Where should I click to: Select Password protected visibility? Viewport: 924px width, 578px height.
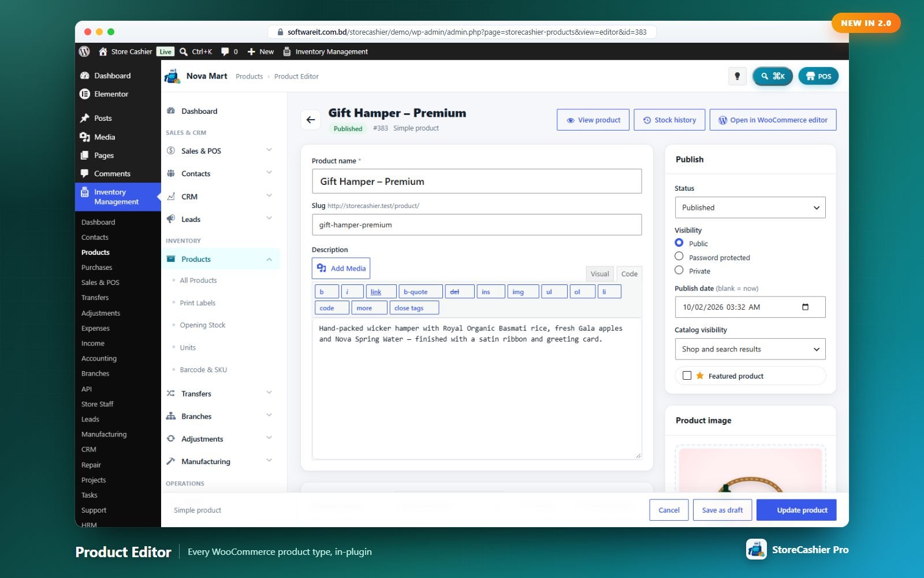[679, 257]
